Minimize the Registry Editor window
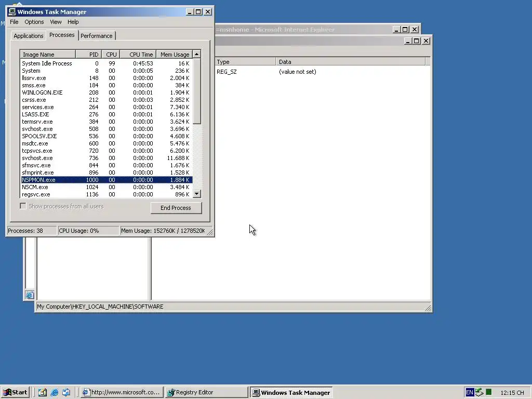The width and height of the screenshot is (532, 399). click(x=408, y=41)
